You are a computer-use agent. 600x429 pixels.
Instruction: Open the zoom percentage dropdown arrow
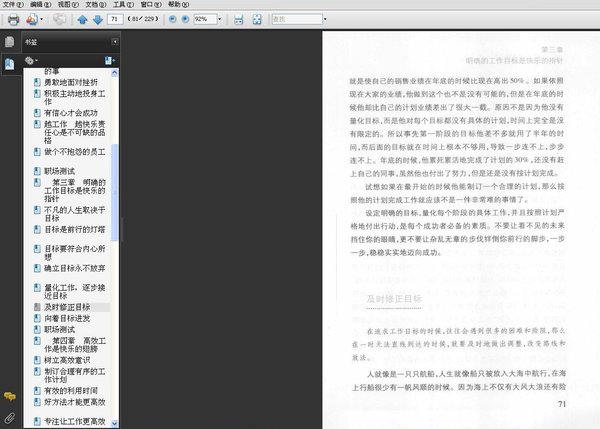click(220, 19)
